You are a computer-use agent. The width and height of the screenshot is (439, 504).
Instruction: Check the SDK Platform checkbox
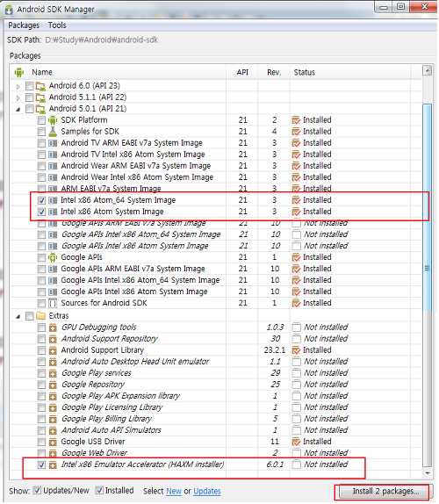point(41,120)
